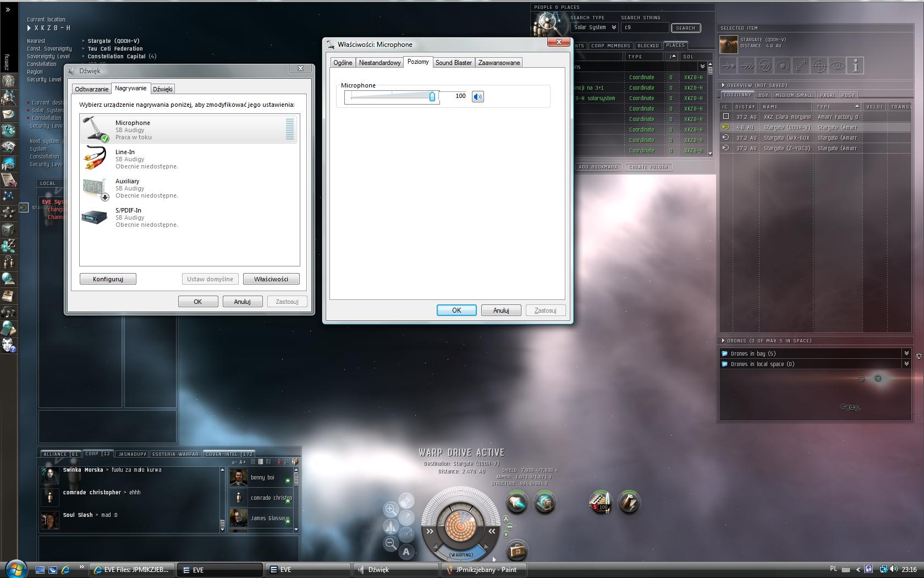Activate the battery lightning module icon
This screenshot has width=924, height=578.
point(629,502)
